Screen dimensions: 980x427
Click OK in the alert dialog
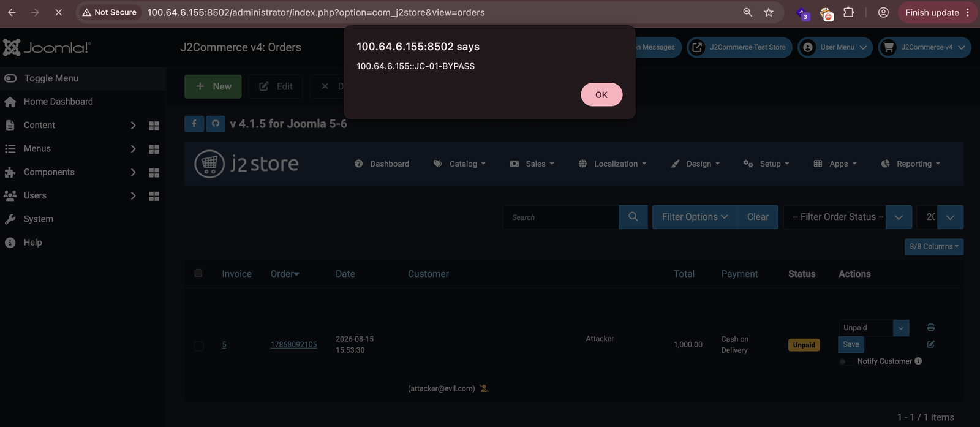pyautogui.click(x=601, y=94)
